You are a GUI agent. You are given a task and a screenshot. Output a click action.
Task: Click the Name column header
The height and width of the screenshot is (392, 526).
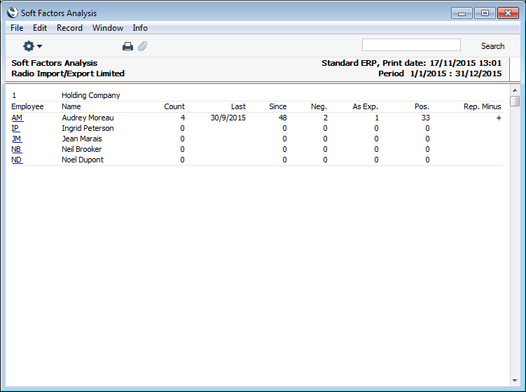coord(71,107)
